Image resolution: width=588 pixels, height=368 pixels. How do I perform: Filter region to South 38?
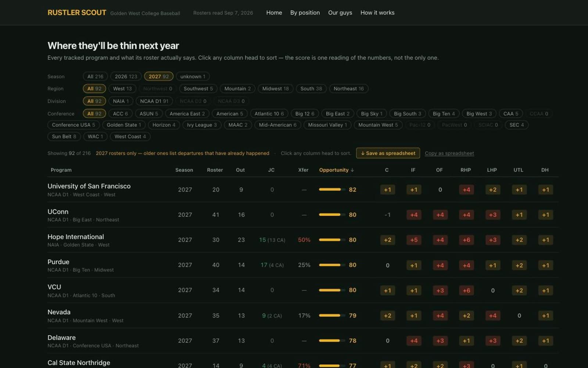311,89
